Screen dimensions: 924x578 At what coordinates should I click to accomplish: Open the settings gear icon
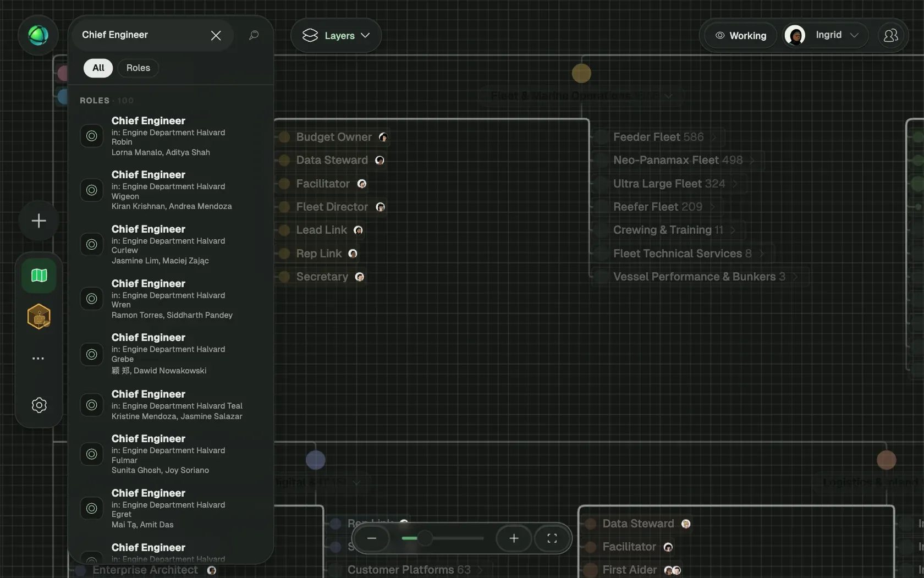pos(39,405)
